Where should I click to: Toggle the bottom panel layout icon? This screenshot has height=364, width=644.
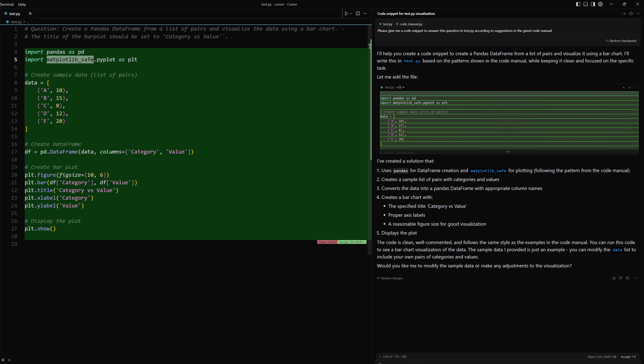tap(586, 4)
